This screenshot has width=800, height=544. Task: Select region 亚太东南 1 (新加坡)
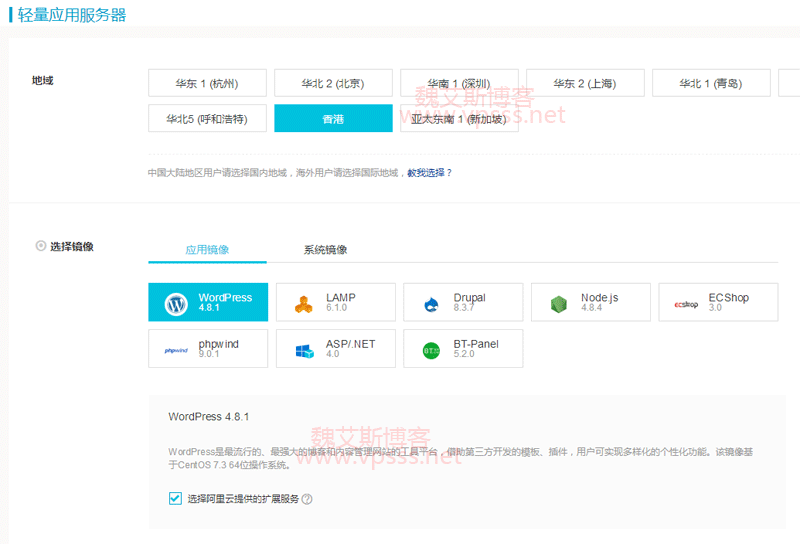[459, 118]
